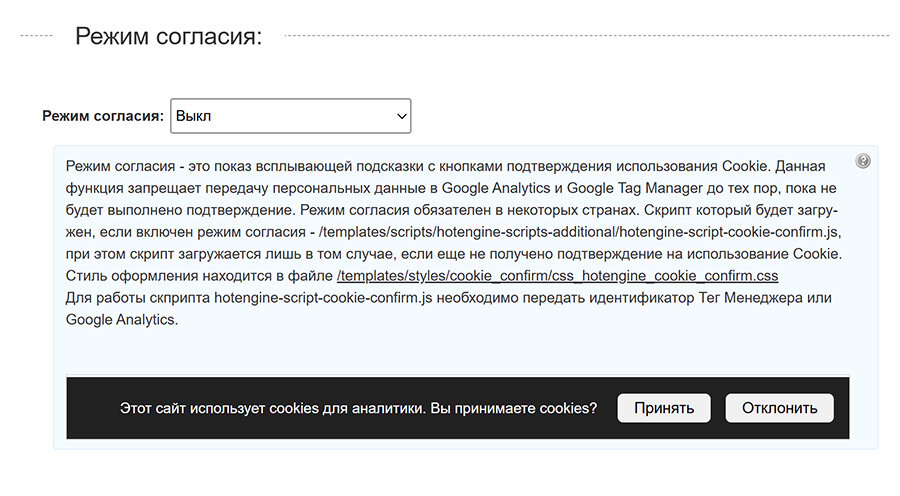Click the large Режим согласия section heading
The width and height of the screenshot is (900, 496).
[168, 37]
